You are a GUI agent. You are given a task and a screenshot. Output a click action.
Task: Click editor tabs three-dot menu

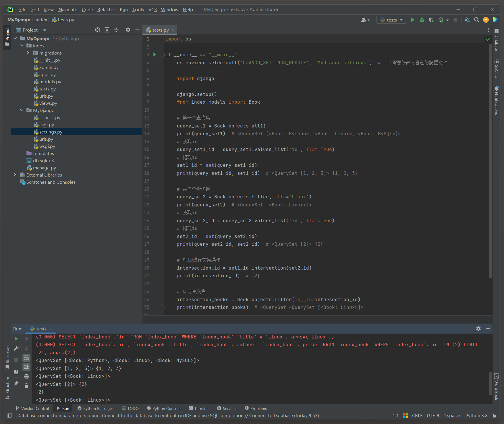point(488,30)
